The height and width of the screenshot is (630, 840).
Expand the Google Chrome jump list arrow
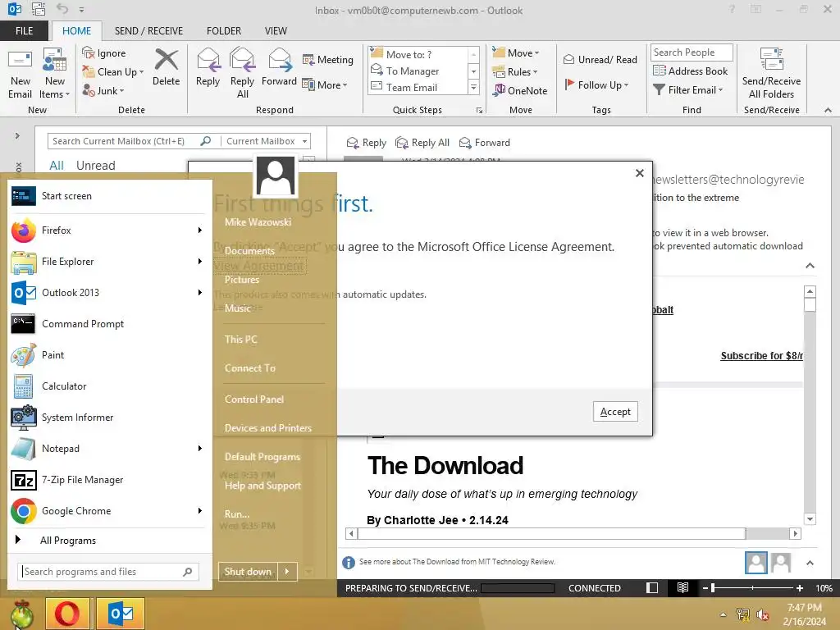pos(200,511)
